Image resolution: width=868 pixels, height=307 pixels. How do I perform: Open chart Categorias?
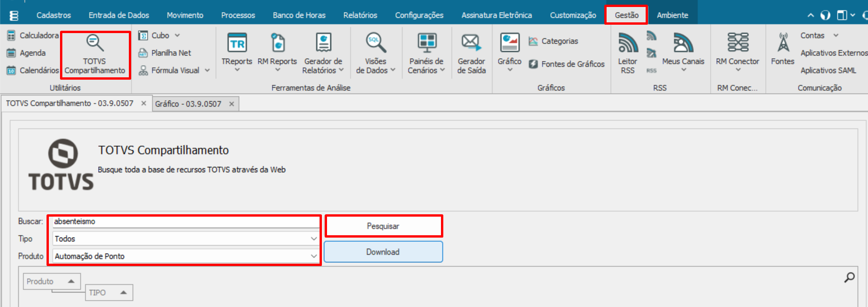(553, 41)
